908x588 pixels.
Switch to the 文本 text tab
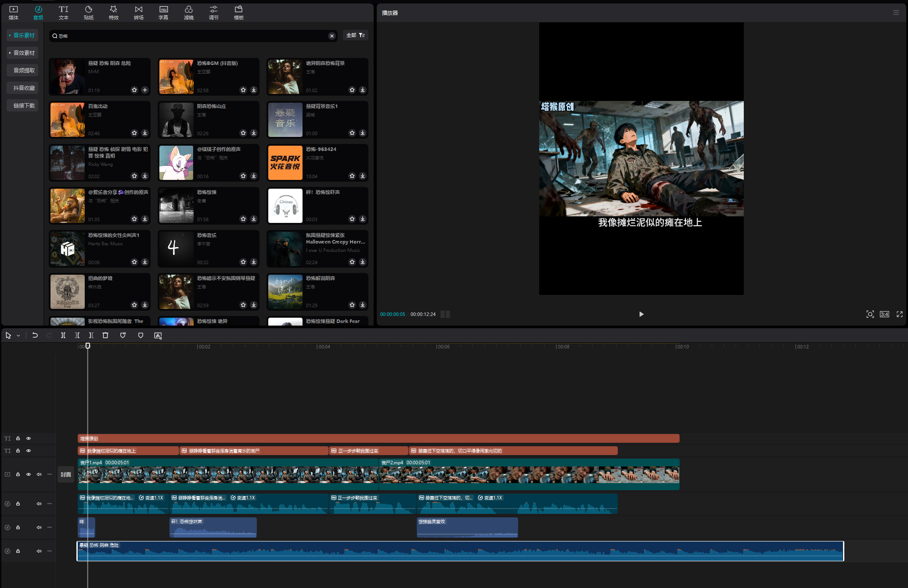(64, 12)
